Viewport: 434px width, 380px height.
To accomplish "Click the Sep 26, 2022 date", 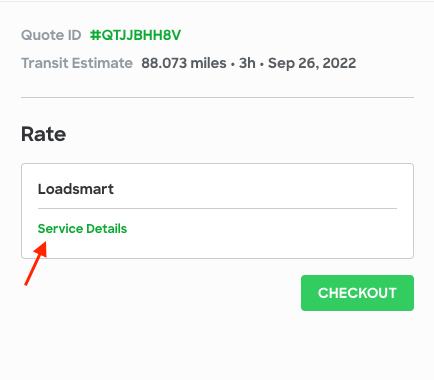I will 312,63.
